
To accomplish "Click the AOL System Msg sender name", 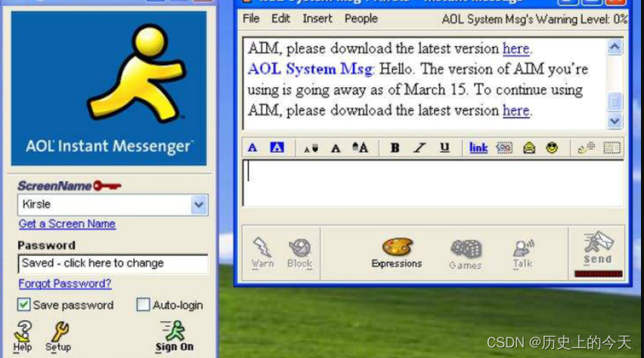I will [x=311, y=69].
